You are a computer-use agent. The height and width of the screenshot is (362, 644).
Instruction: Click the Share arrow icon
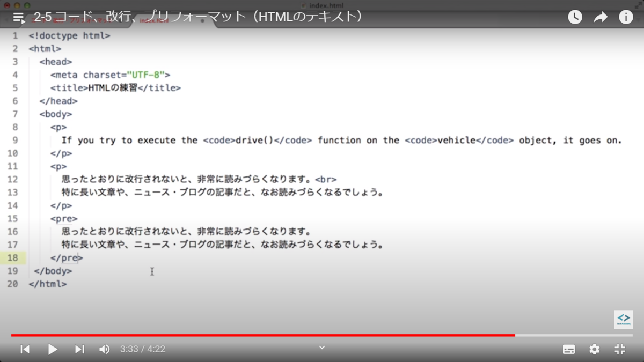[601, 17]
